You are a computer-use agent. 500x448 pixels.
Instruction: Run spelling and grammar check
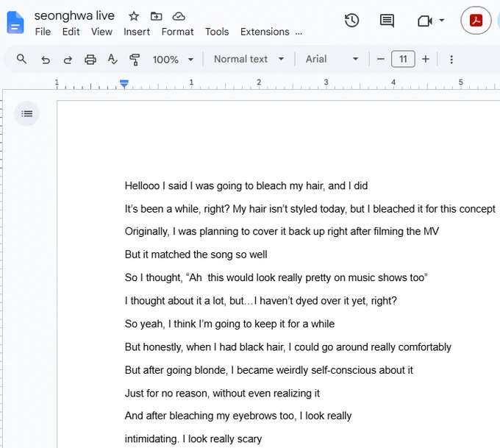pyautogui.click(x=113, y=60)
